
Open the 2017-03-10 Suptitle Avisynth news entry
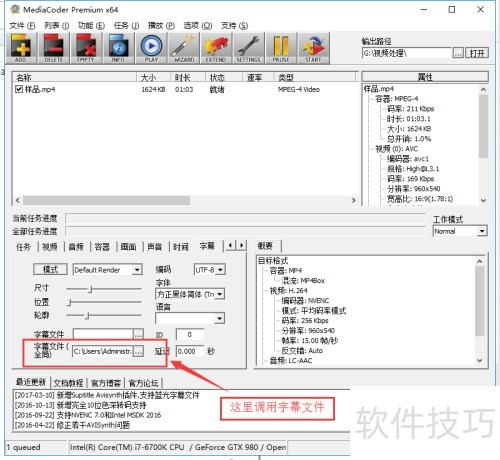(x=107, y=395)
